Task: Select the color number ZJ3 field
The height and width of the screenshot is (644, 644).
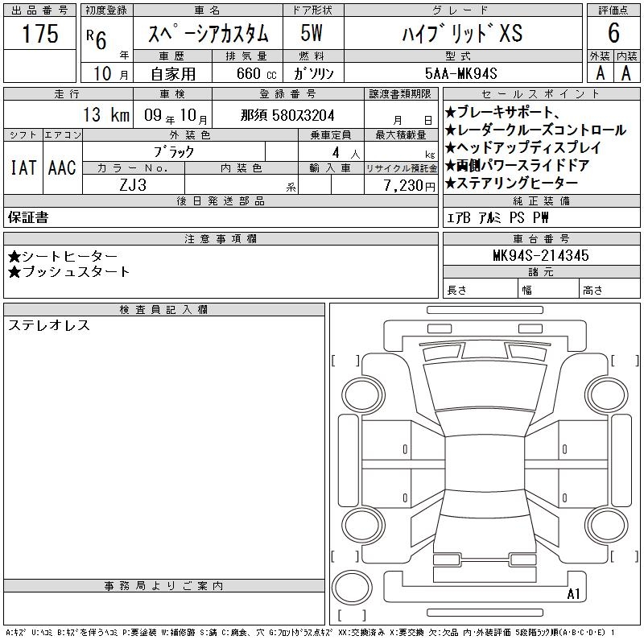Action: click(133, 184)
